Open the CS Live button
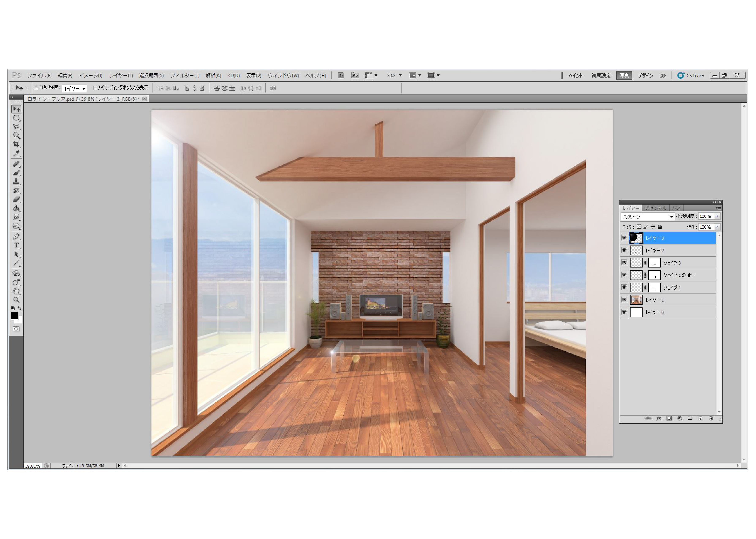 (692, 76)
